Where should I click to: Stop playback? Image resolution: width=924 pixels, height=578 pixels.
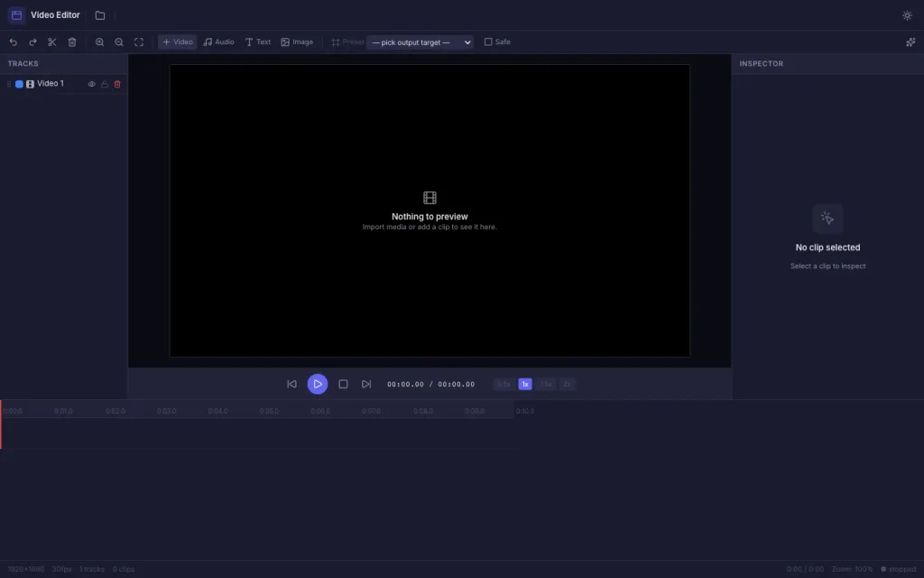point(343,384)
